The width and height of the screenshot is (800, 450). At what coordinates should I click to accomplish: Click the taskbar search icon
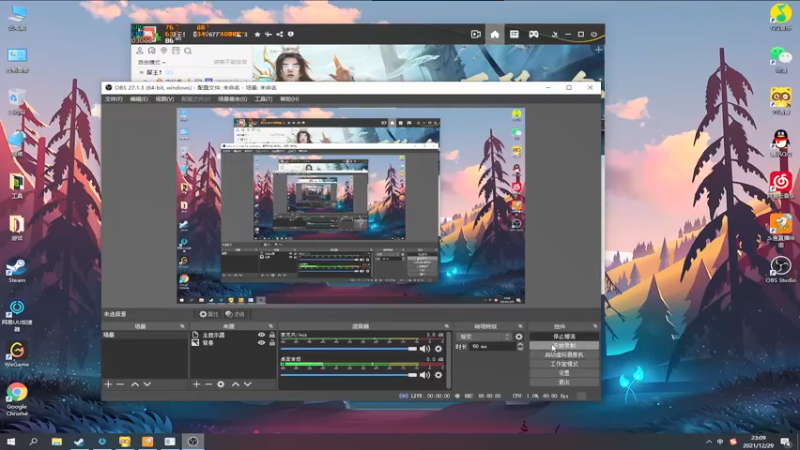tap(33, 441)
